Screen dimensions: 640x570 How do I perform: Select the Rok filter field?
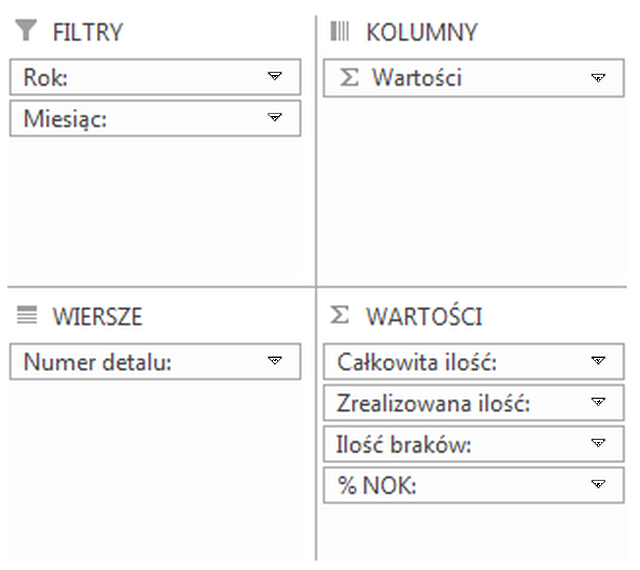click(x=130, y=77)
